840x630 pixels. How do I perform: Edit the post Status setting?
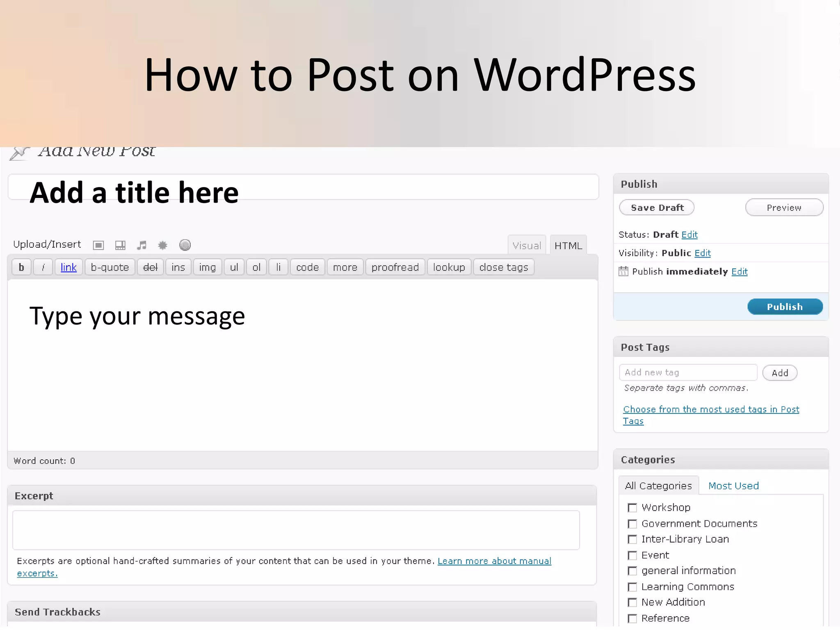point(689,235)
